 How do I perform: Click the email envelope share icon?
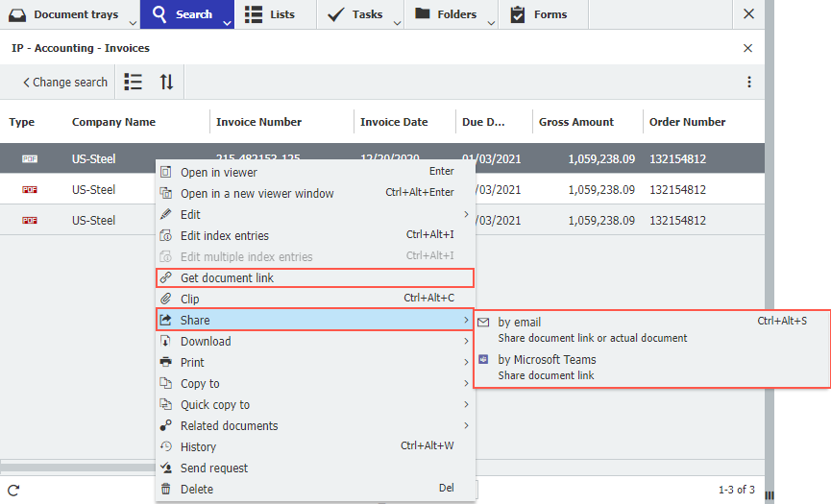484,322
